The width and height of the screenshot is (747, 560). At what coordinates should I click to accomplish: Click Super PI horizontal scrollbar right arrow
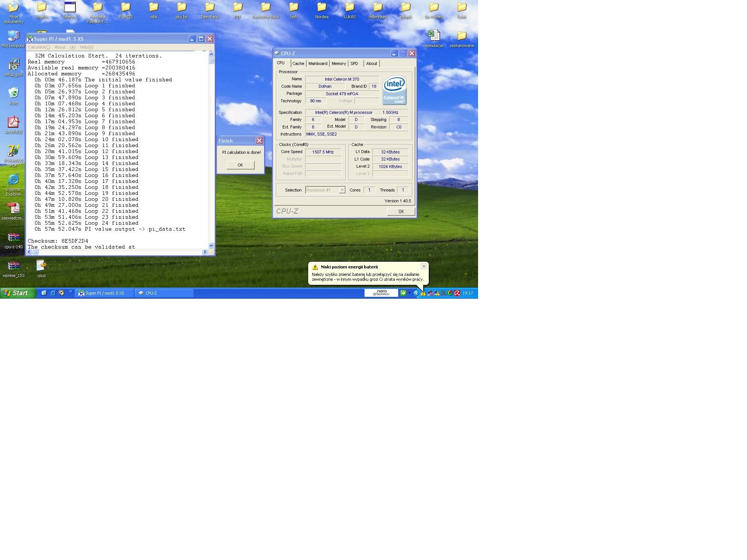pos(204,252)
